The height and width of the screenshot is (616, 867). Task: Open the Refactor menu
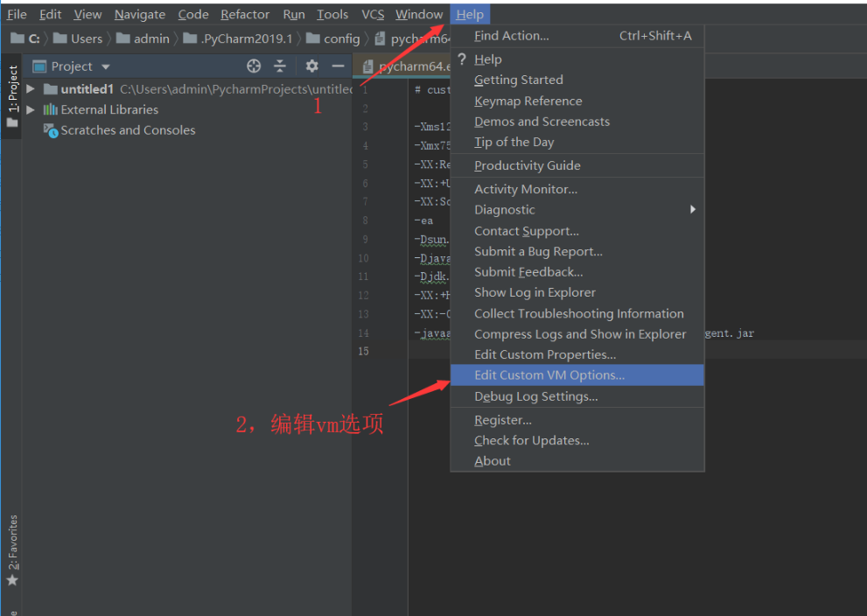point(245,14)
